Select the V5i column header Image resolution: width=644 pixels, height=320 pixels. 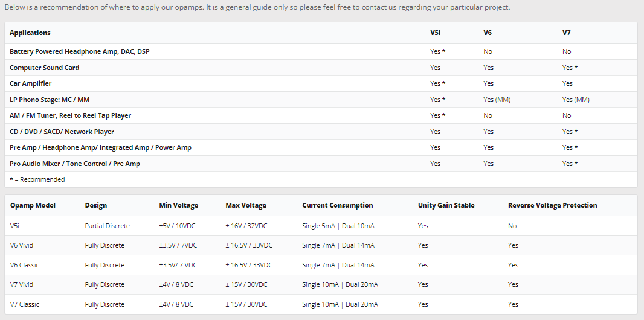pos(435,33)
